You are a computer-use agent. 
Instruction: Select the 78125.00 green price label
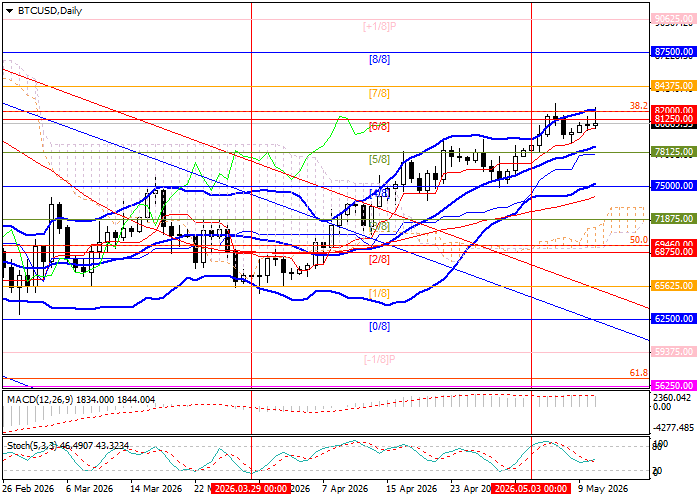(x=674, y=152)
